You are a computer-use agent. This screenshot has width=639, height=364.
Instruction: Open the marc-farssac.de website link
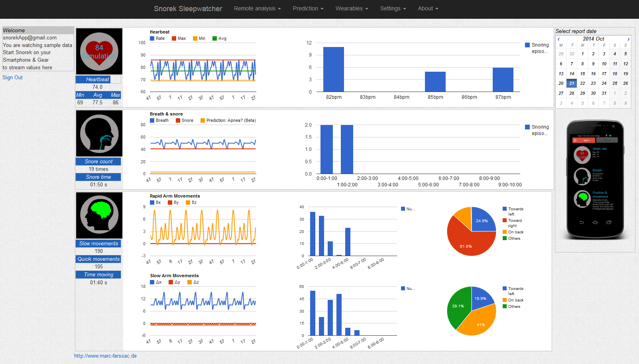pyautogui.click(x=105, y=356)
